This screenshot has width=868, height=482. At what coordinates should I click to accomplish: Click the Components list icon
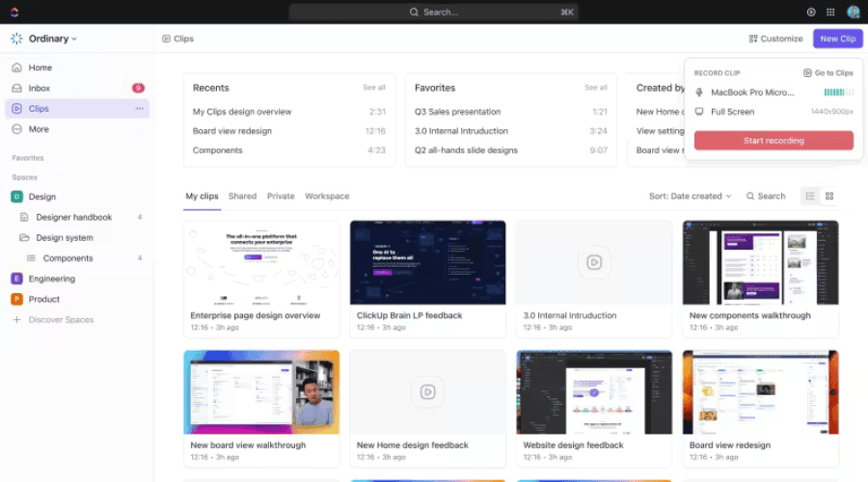pyautogui.click(x=31, y=258)
